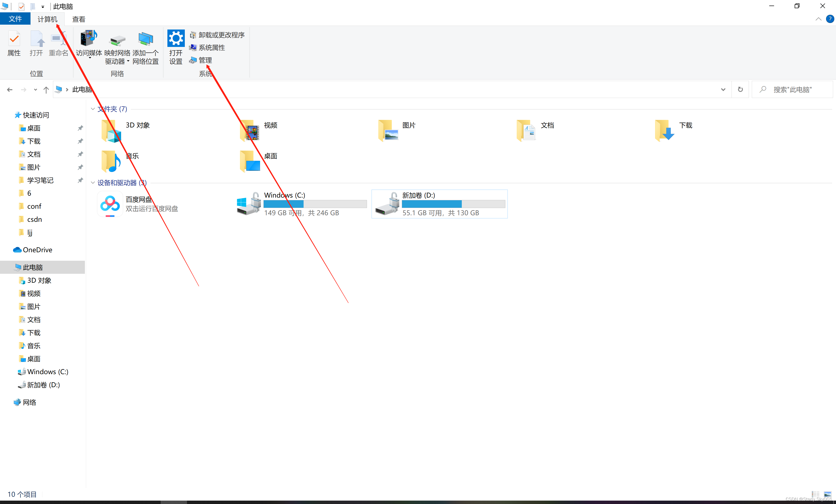Open the View (查看) ribbon tab
The image size is (836, 504).
click(79, 19)
